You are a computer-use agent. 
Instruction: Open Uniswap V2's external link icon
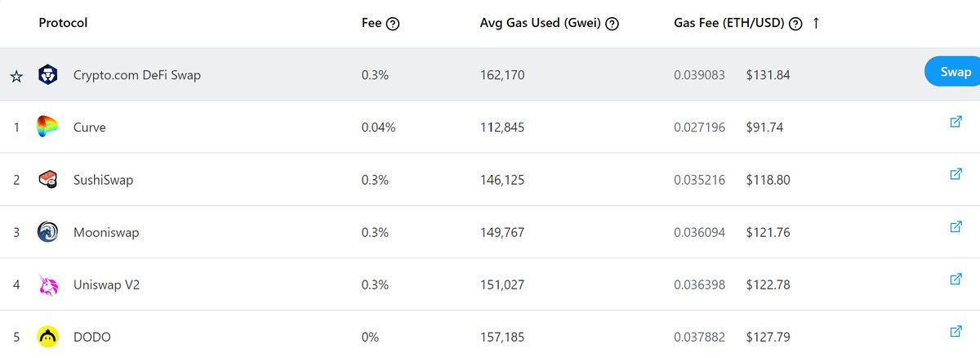(x=956, y=279)
